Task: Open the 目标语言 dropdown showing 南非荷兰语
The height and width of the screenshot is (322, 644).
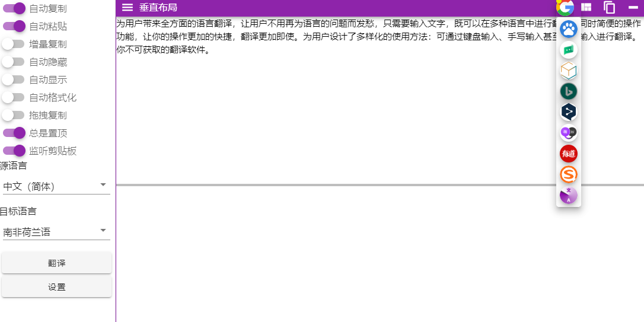Action: coord(56,232)
